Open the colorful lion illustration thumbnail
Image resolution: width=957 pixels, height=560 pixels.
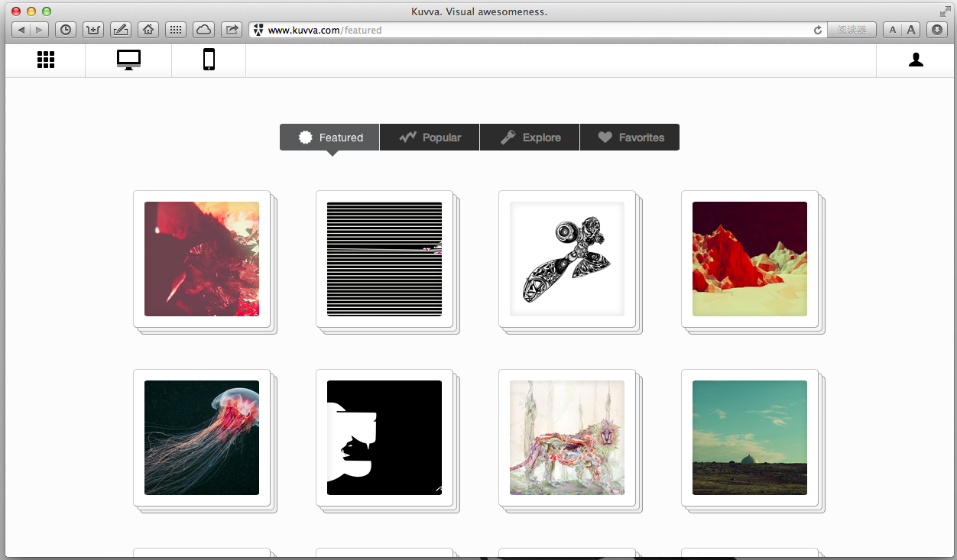click(x=567, y=438)
